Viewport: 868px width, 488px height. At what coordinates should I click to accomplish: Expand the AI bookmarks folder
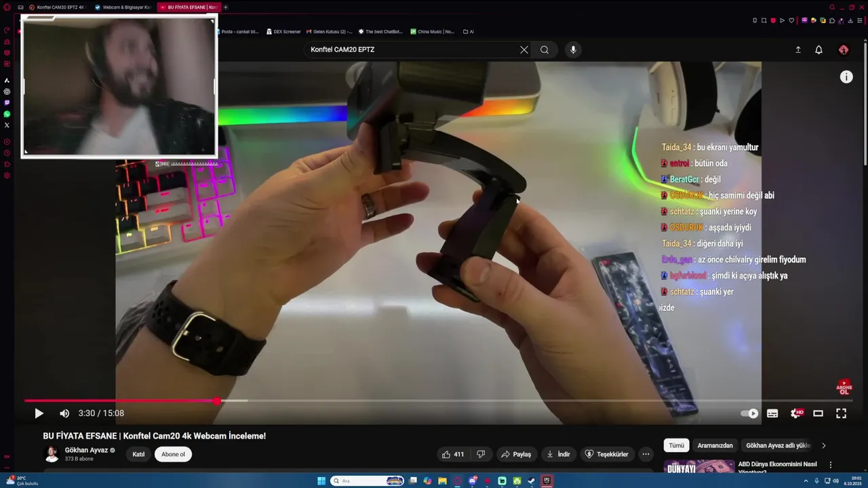(468, 31)
